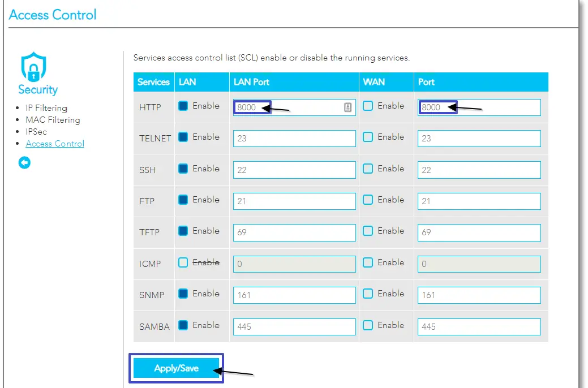The height and width of the screenshot is (388, 588).
Task: Enable TELNET on WAN checkbox
Action: (x=368, y=137)
